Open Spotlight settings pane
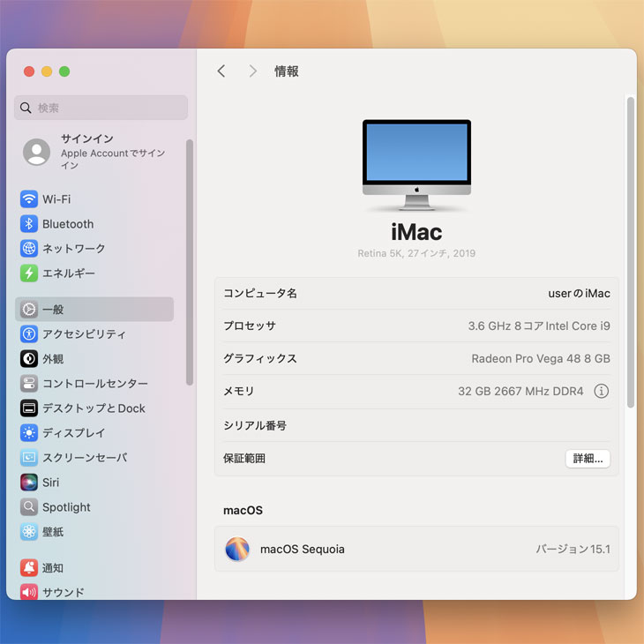 (x=66, y=507)
